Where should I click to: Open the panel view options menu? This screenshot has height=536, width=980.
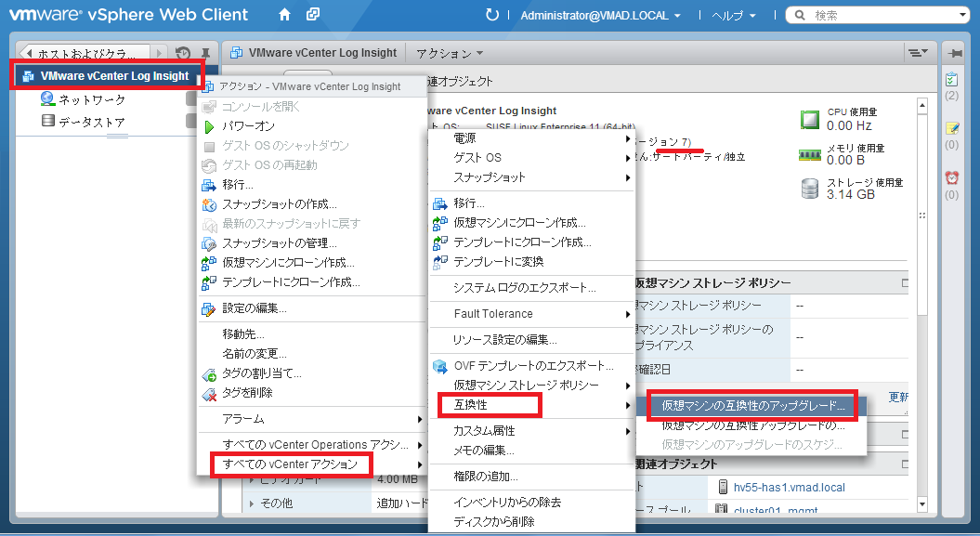[x=918, y=53]
